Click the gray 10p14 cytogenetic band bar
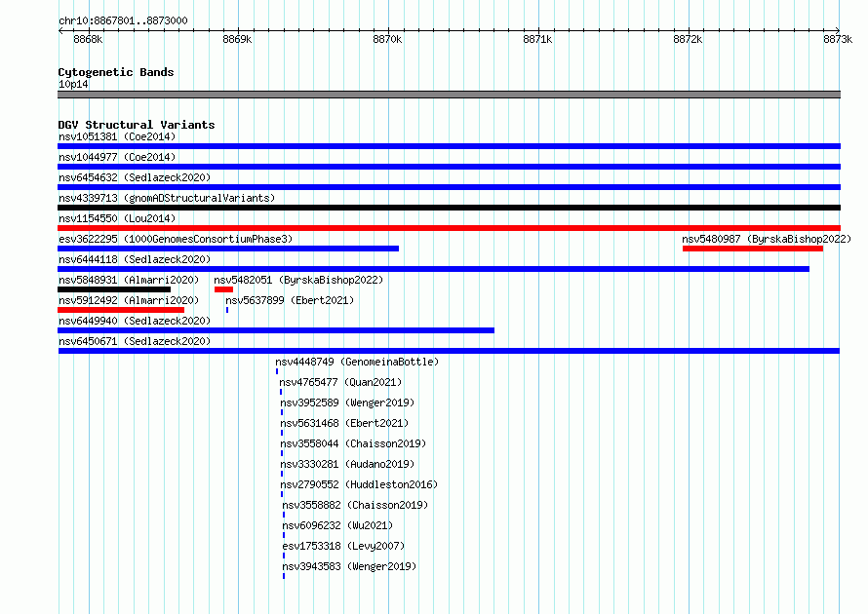 click(x=449, y=95)
